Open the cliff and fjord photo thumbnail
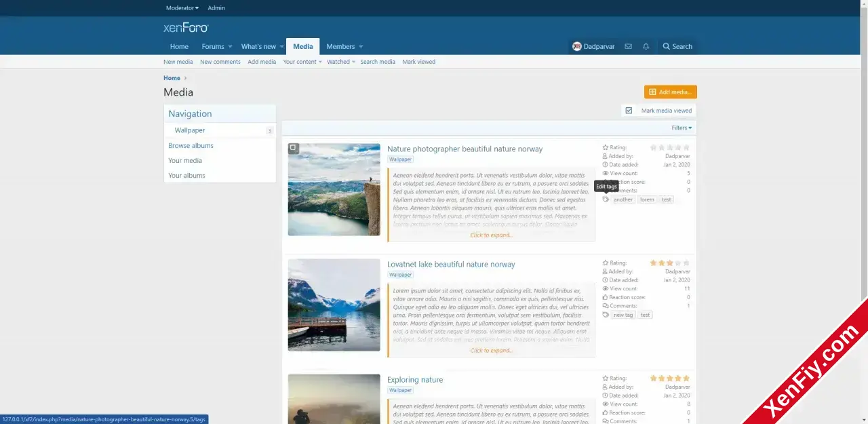The width and height of the screenshot is (868, 424). [x=334, y=189]
